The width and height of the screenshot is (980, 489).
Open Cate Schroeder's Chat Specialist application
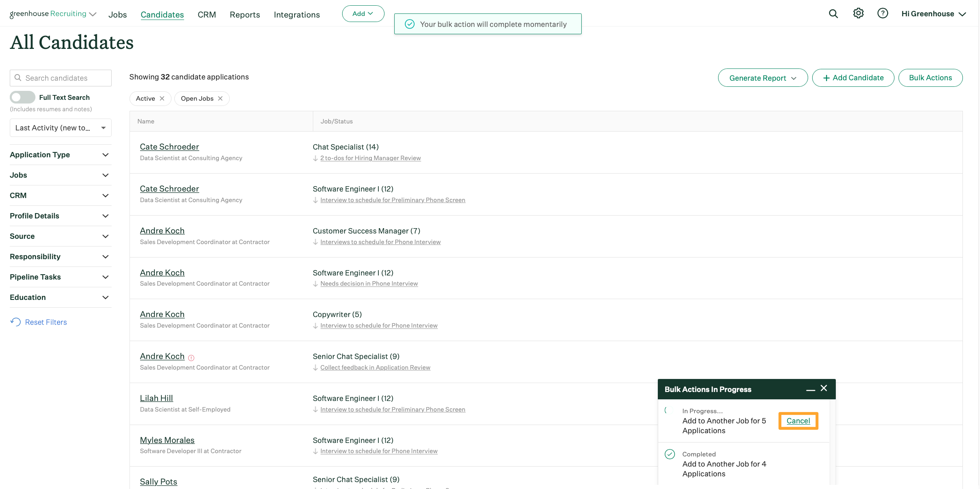[169, 147]
